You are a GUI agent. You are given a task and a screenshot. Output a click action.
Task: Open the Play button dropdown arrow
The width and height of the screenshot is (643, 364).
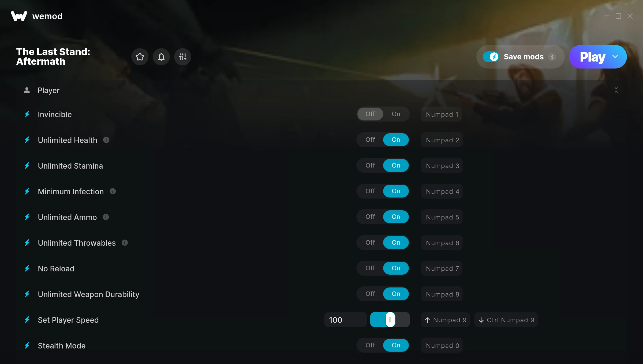tap(615, 57)
